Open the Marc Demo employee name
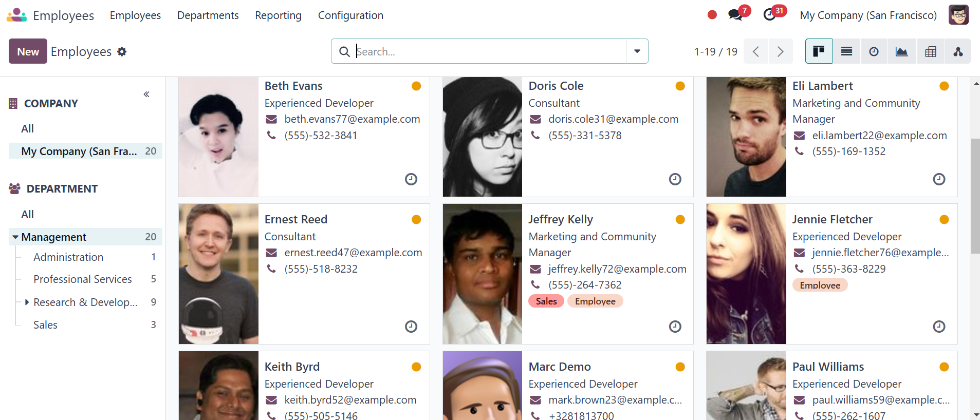 pos(560,367)
